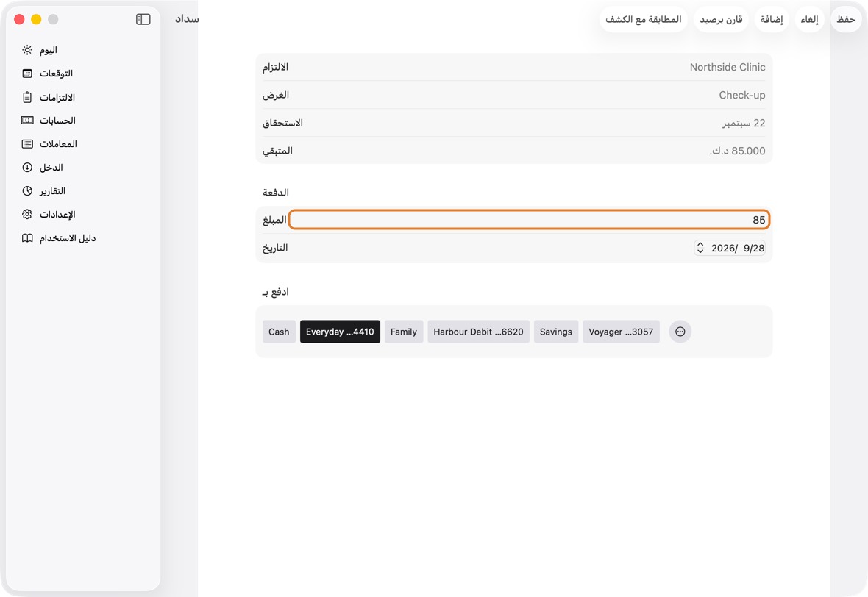Choose the Voyager ...3057 account
This screenshot has height=597, width=868.
(621, 332)
